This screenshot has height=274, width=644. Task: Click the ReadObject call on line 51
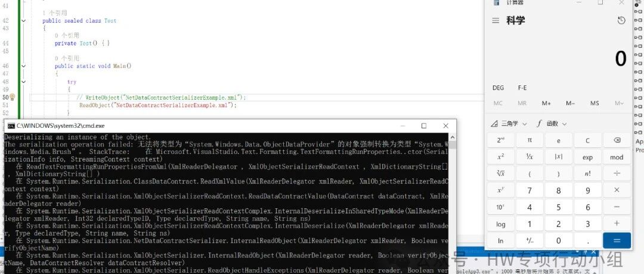tap(158, 105)
